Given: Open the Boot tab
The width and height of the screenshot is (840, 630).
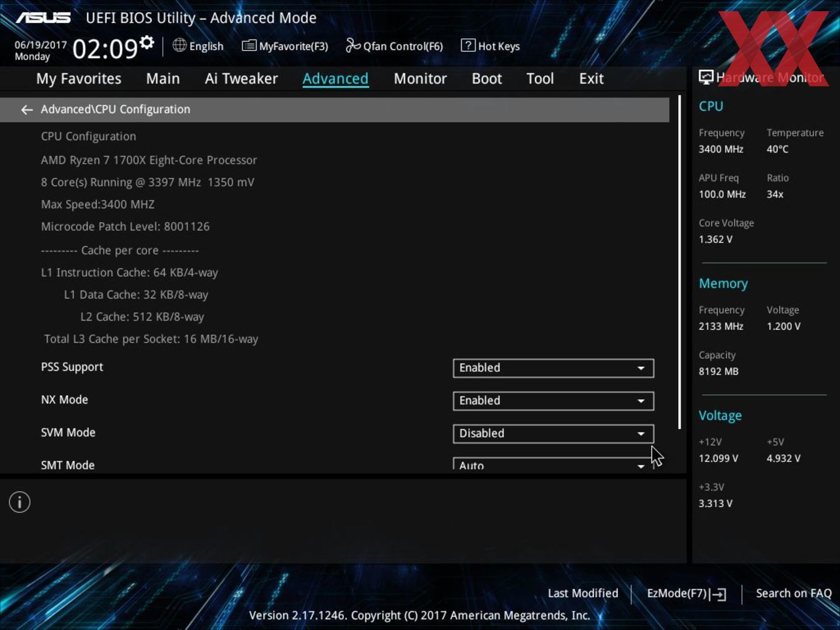Looking at the screenshot, I should (487, 79).
